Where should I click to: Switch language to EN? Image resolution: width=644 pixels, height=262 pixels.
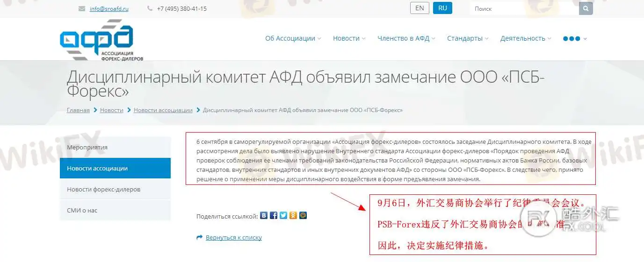click(420, 8)
